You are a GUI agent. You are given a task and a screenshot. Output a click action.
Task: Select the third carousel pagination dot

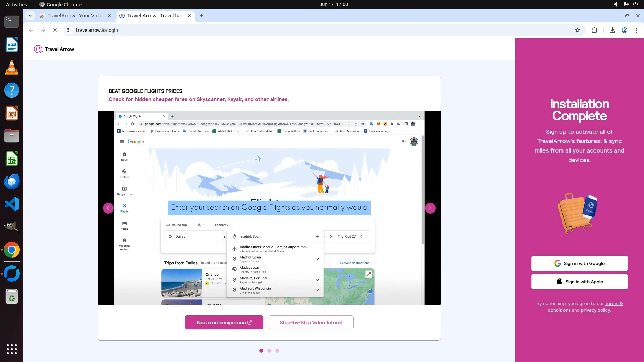(x=277, y=351)
